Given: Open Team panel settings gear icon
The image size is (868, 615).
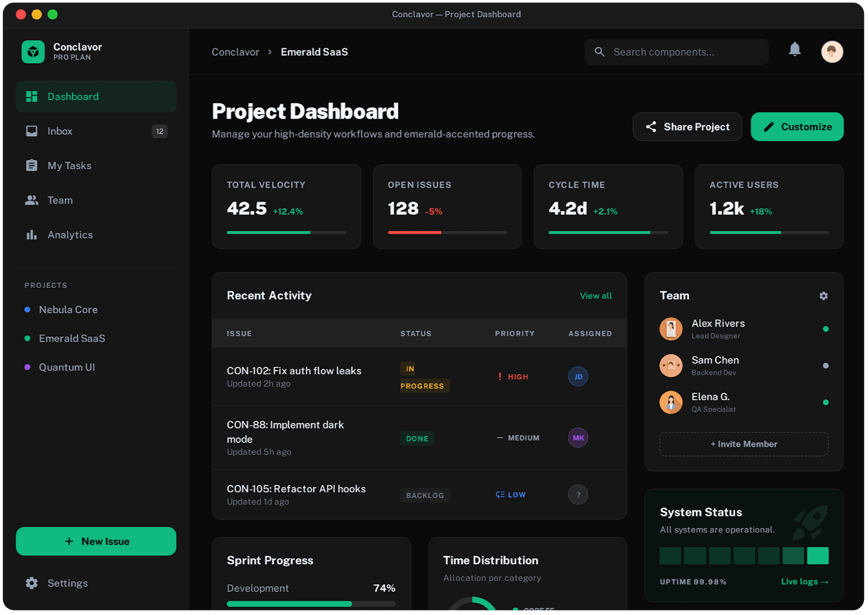Looking at the screenshot, I should click(823, 295).
